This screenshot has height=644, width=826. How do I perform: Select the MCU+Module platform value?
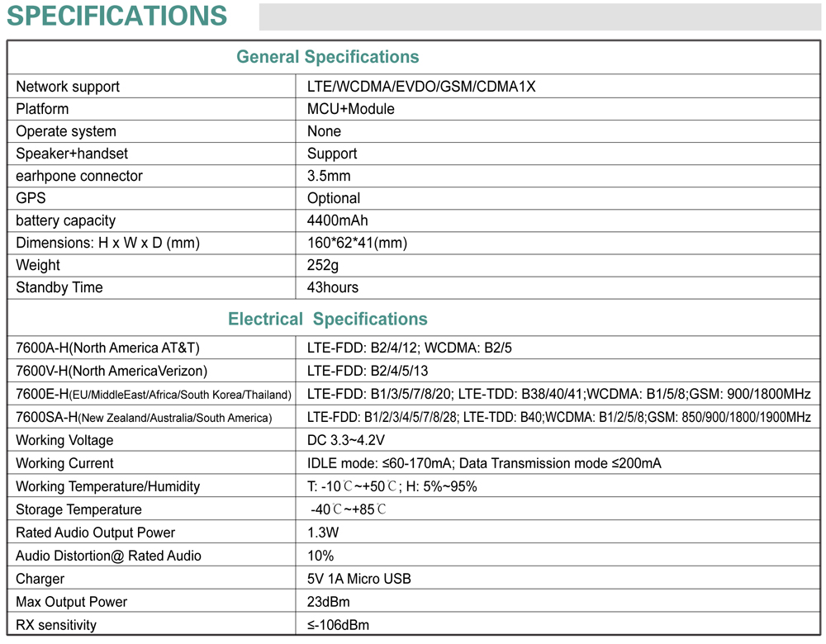[351, 109]
